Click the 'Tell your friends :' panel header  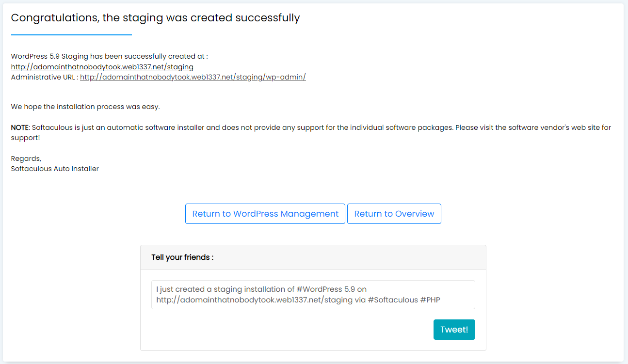pyautogui.click(x=182, y=257)
